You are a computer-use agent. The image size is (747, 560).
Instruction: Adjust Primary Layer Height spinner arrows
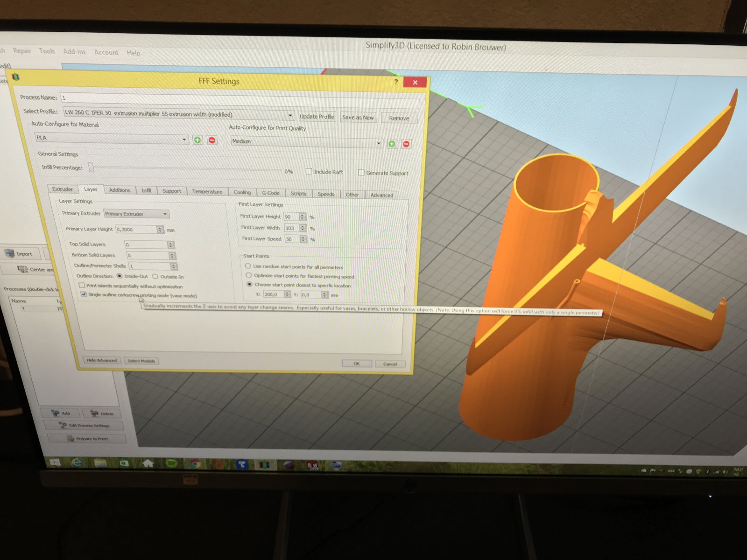[x=161, y=230]
